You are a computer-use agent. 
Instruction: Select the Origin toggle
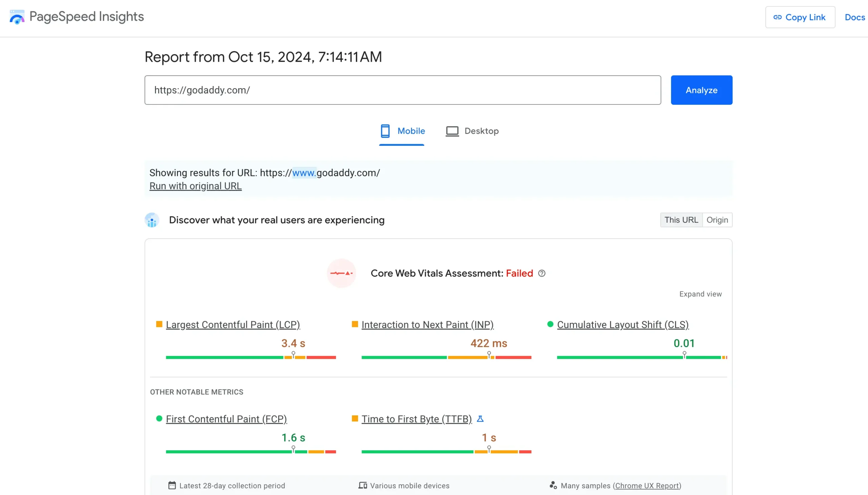tap(717, 220)
